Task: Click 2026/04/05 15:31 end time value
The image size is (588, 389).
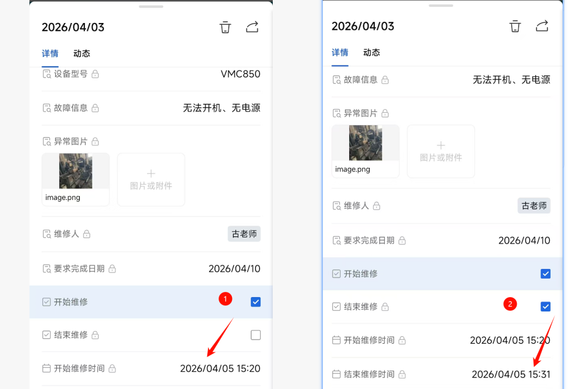Action: pyautogui.click(x=511, y=375)
